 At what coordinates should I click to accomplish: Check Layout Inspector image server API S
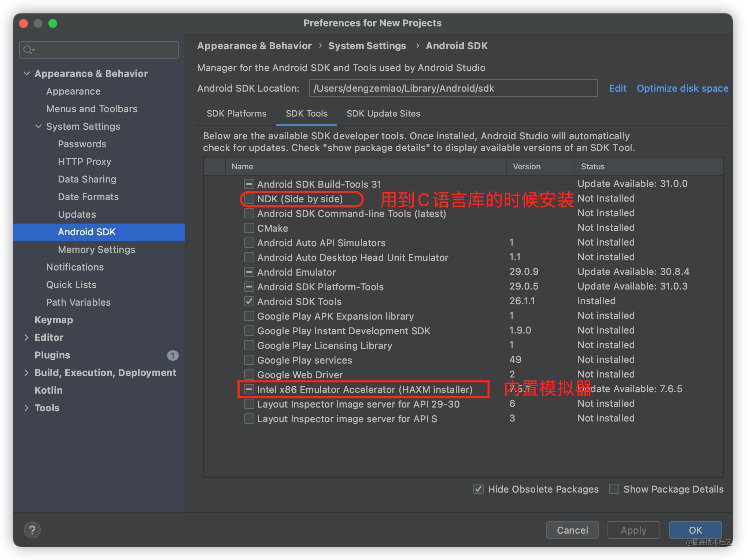[249, 419]
